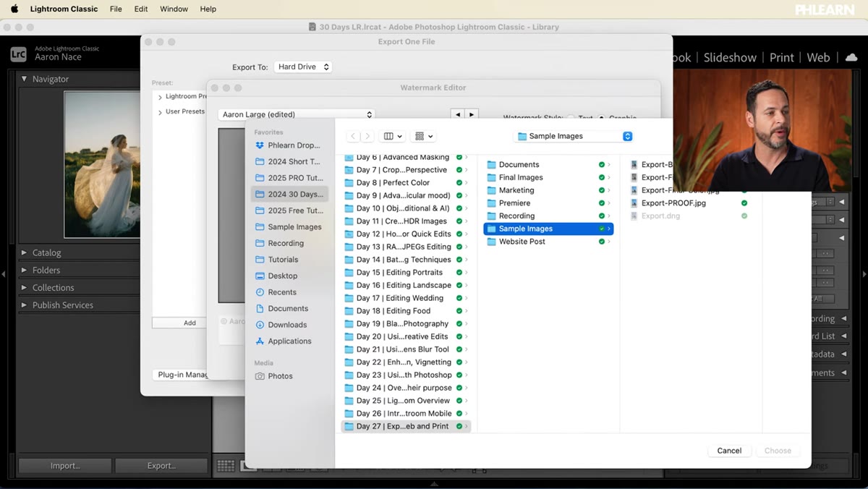Click the Export button in Lightroom
Viewport: 868px width, 489px height.
[x=161, y=466]
